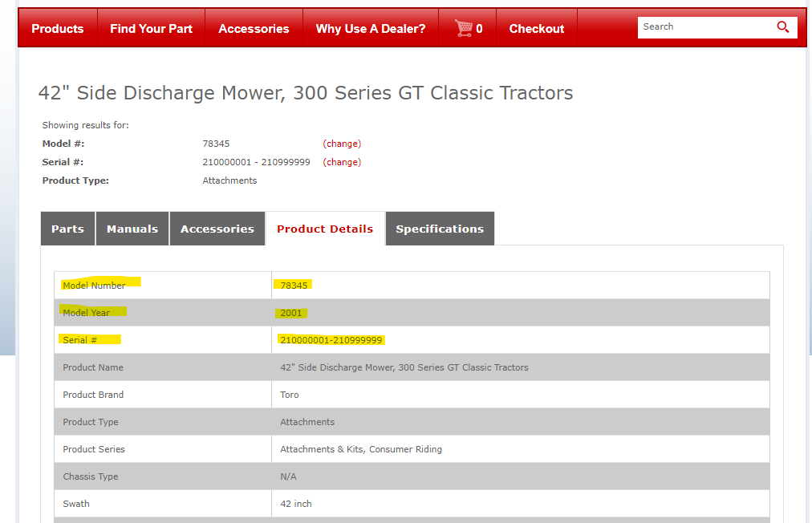Click the highlighted serial range in table
The image size is (812, 523).
[x=331, y=340]
